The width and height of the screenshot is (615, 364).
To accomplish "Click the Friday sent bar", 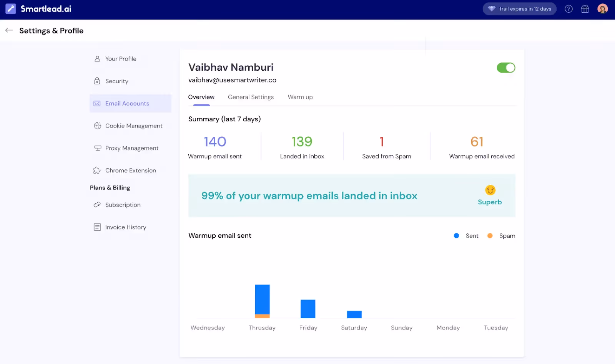I will 308,309.
